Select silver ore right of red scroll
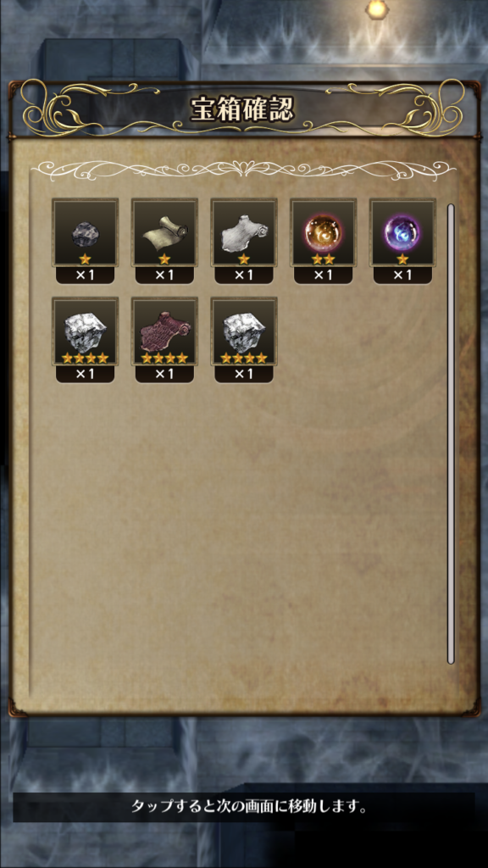This screenshot has height=868, width=488. [244, 331]
